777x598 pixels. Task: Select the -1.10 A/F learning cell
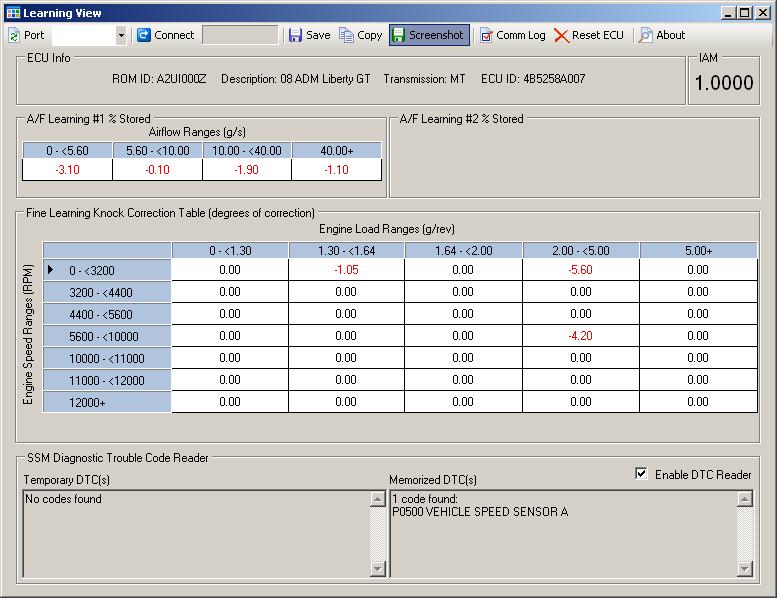pos(336,170)
